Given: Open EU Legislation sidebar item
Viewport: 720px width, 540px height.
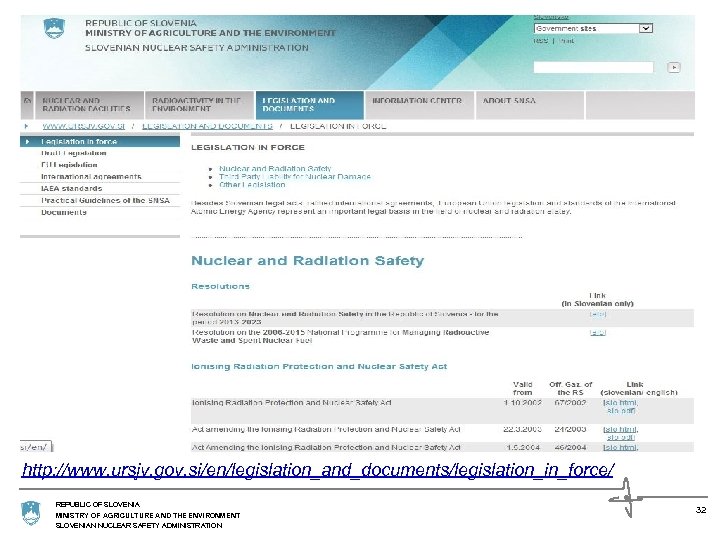Looking at the screenshot, I should 69,165.
